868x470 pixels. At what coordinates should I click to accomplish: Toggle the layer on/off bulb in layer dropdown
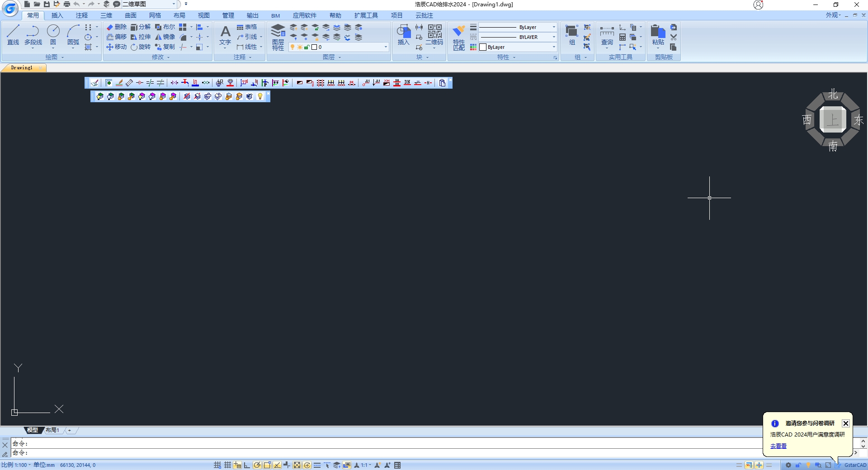(x=292, y=47)
